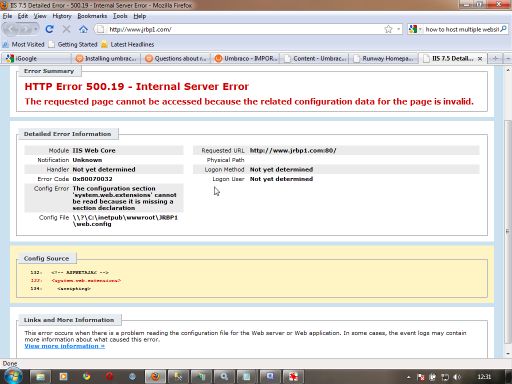Screen dimensions: 512x384
Task: Click in the Google search box
Action: coord(462,29)
